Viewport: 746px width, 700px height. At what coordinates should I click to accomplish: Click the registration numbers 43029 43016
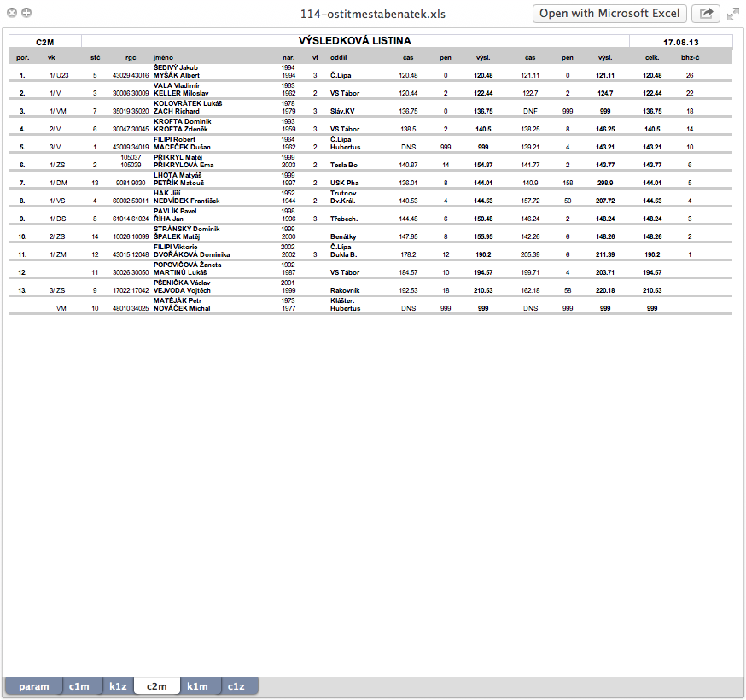pos(131,75)
